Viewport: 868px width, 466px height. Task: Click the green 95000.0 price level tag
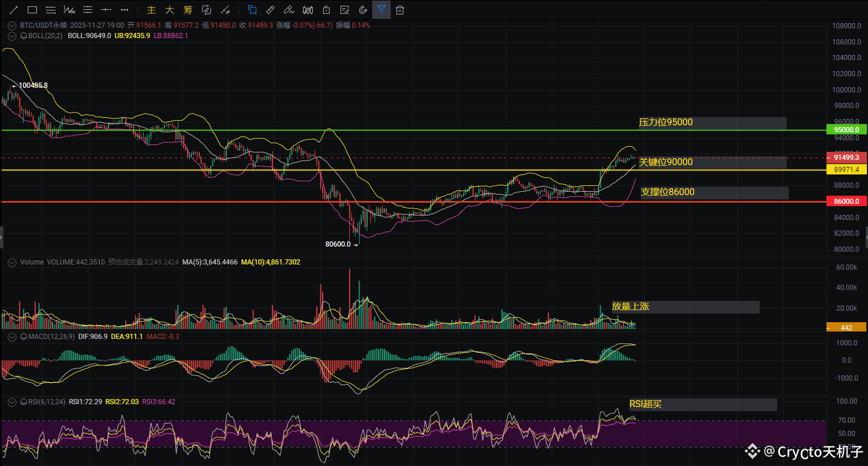(x=846, y=130)
